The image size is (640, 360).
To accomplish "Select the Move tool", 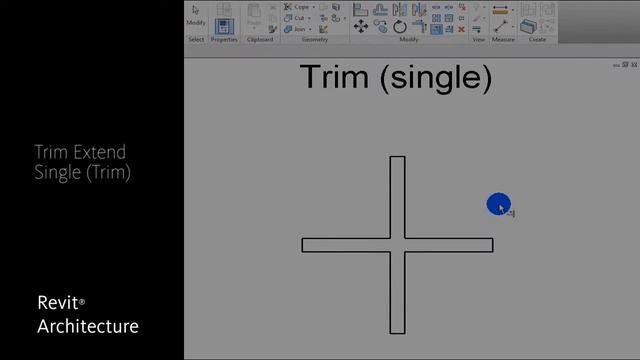I will pos(360,27).
